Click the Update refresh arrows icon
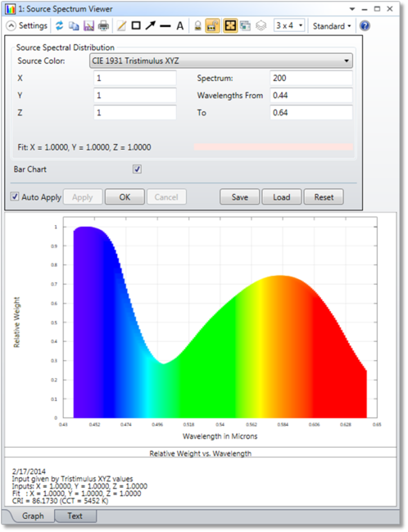This screenshot has height=532, width=408. click(x=60, y=26)
